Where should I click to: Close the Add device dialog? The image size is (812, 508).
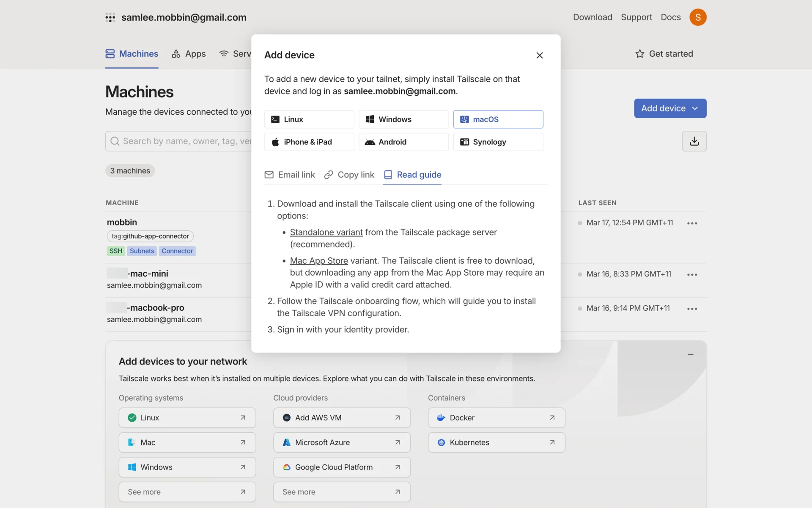pos(539,55)
